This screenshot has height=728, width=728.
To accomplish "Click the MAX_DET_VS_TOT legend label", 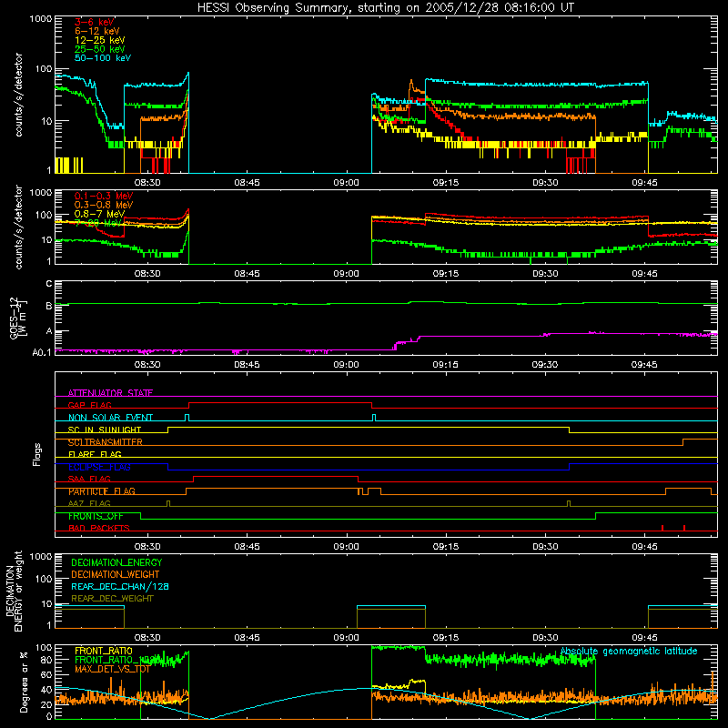I will tap(112, 669).
